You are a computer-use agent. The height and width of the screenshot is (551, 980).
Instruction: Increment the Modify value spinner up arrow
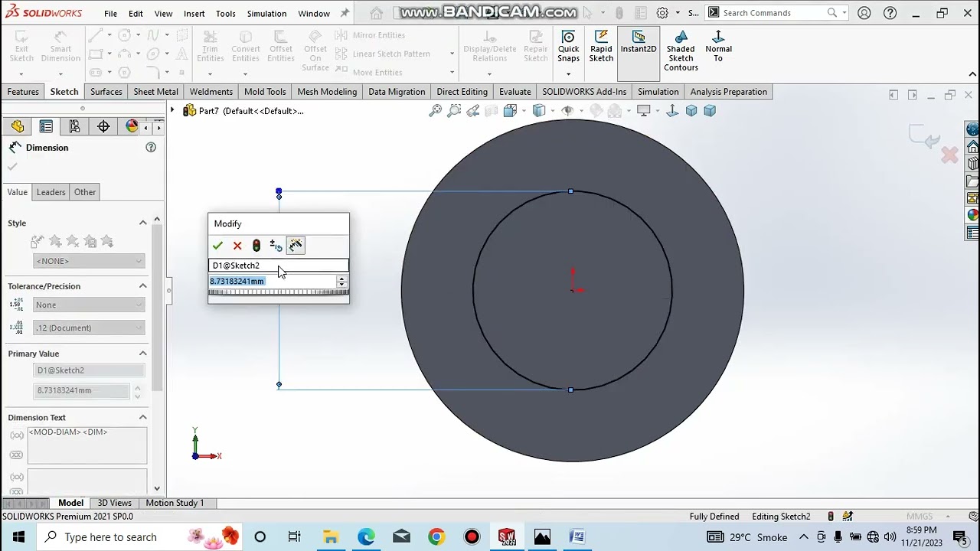tap(342, 279)
